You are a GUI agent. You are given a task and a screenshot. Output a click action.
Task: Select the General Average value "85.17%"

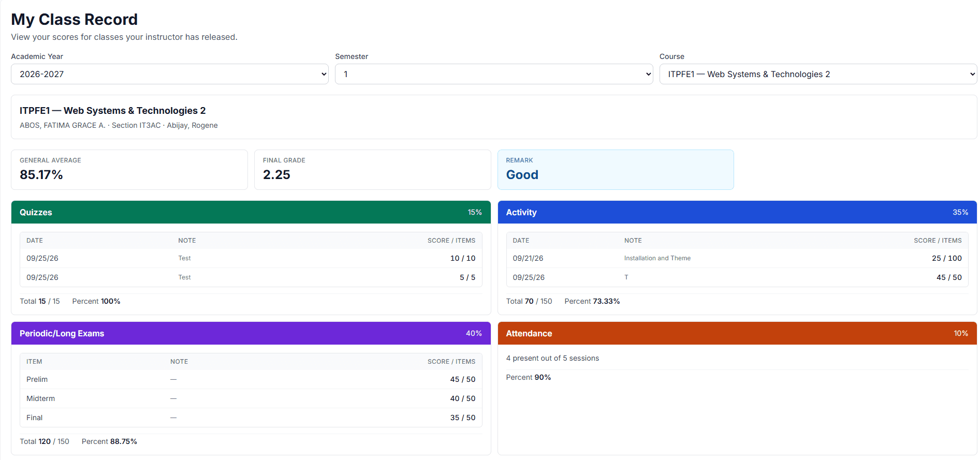pyautogui.click(x=41, y=175)
